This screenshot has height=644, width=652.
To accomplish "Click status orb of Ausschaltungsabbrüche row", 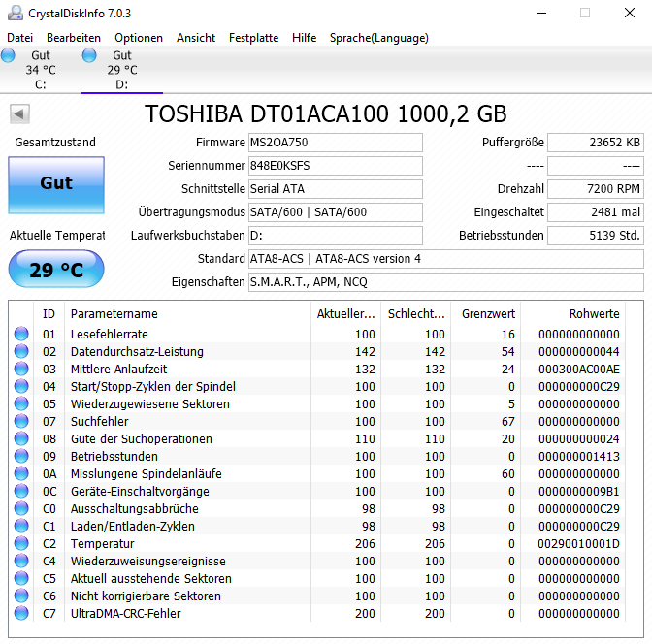I will click(21, 508).
